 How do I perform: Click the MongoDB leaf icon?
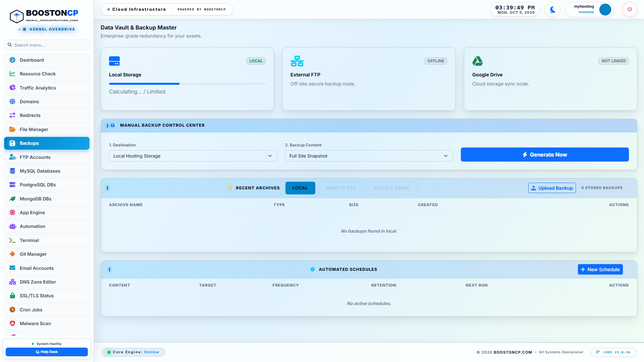click(x=12, y=199)
